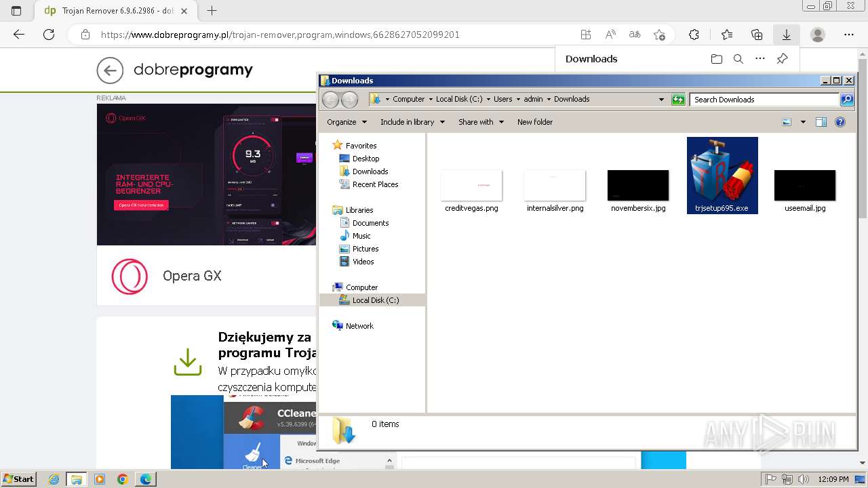
Task: Click the Edge back navigation arrow
Action: tap(19, 35)
